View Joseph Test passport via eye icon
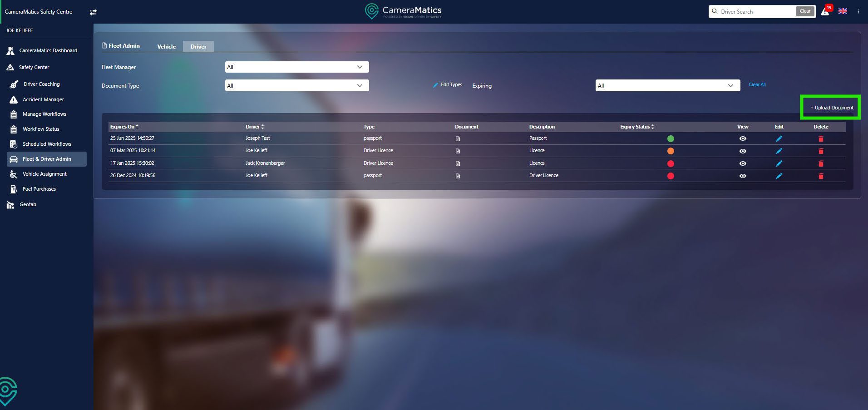868x410 pixels. pos(743,138)
